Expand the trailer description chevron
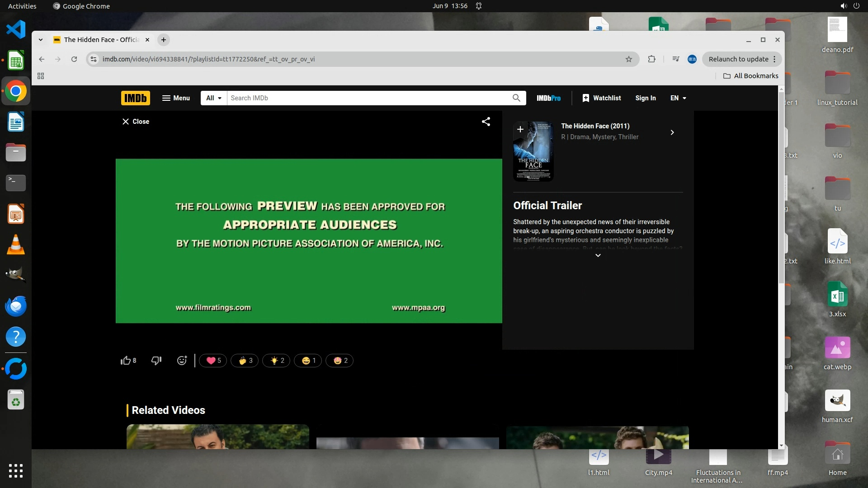868x488 pixels. (x=598, y=255)
